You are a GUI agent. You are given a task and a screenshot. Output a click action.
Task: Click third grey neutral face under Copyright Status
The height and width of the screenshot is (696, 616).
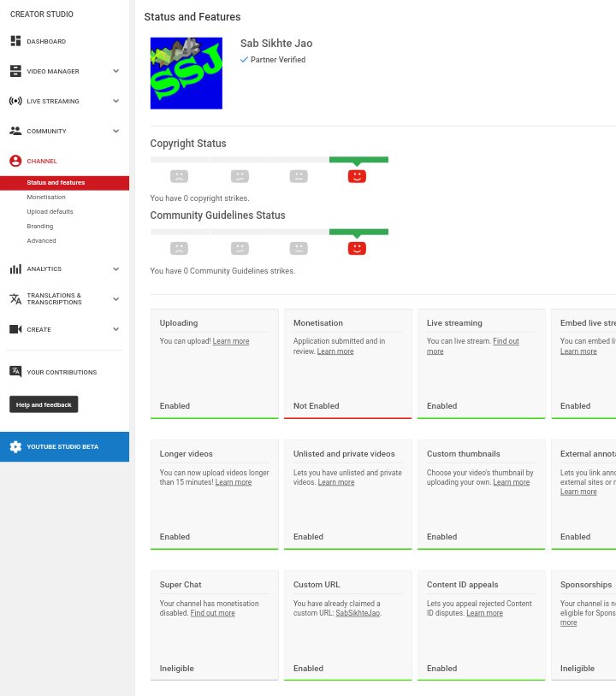[x=299, y=176]
